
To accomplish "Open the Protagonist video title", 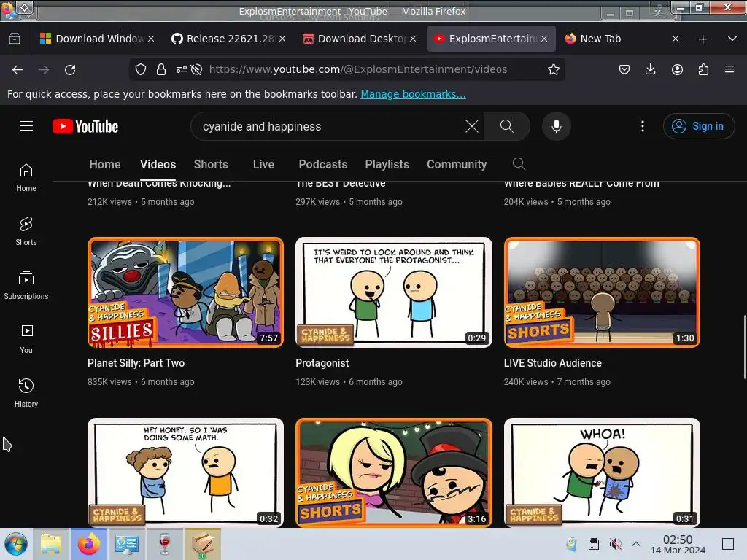I will tap(322, 363).
